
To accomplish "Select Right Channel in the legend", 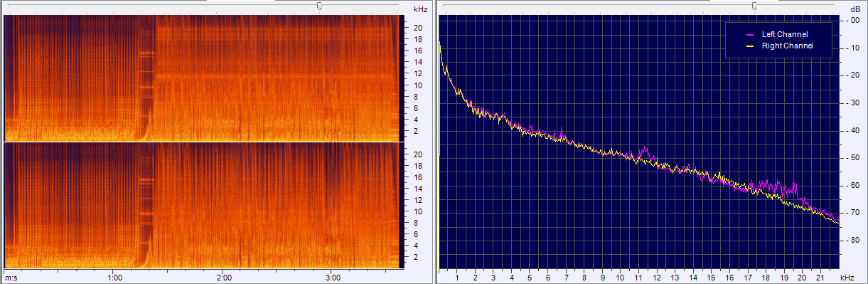I will pyautogui.click(x=787, y=46).
